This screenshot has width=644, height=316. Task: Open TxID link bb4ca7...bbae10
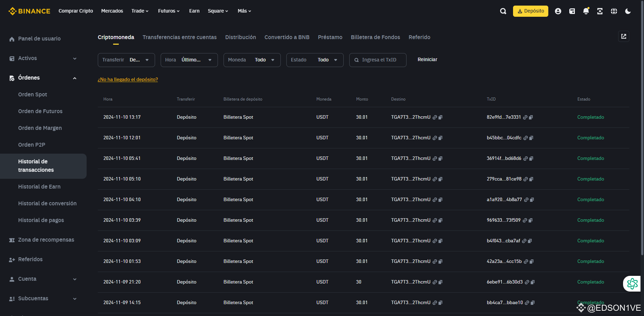527,303
